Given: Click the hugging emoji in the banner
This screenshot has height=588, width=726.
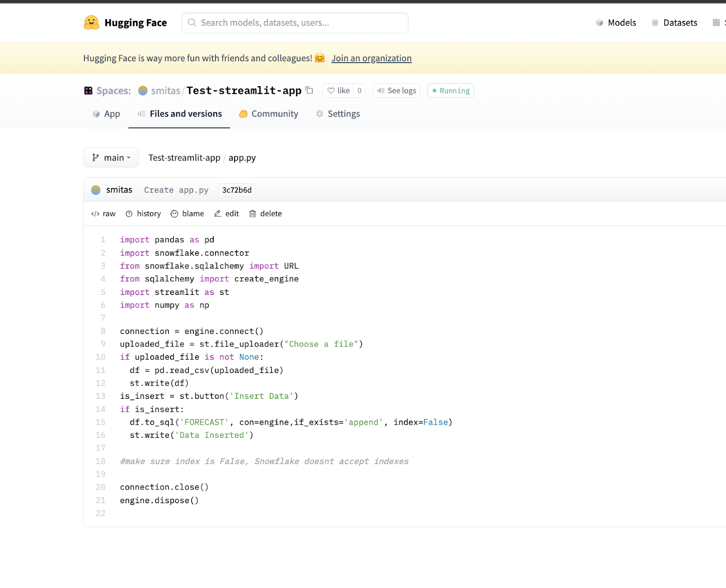Looking at the screenshot, I should [320, 58].
